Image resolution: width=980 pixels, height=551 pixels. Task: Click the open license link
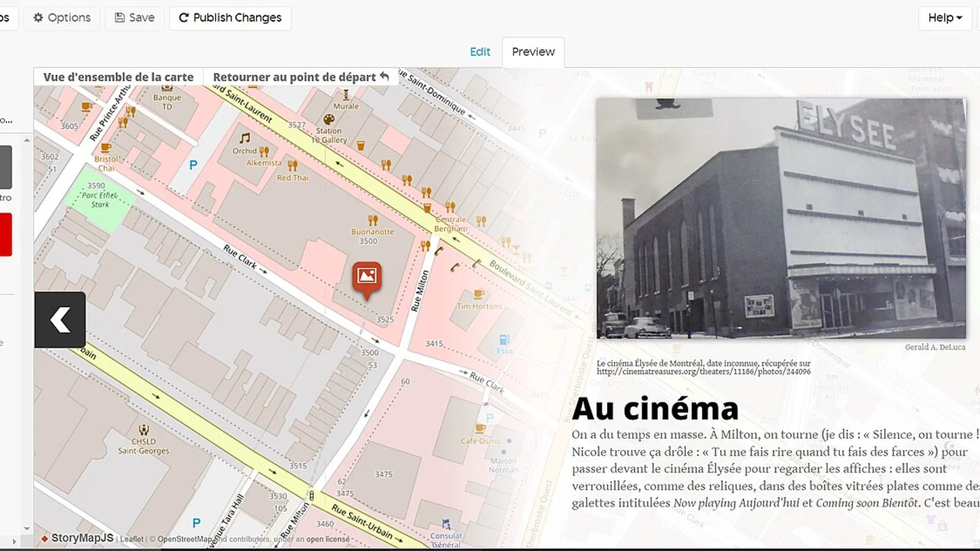(328, 539)
